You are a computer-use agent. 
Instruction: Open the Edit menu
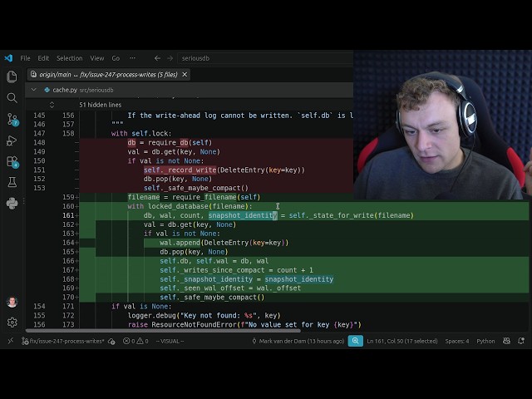tap(43, 58)
